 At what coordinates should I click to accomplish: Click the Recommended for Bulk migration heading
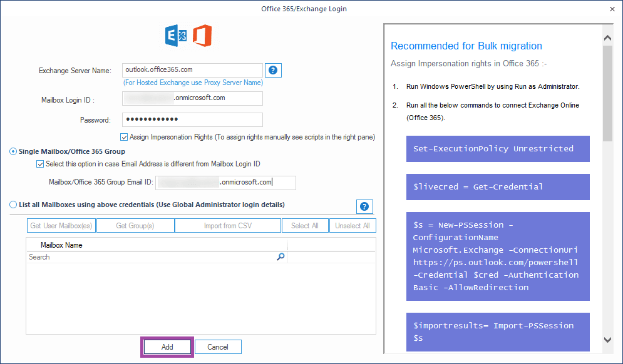[466, 46]
